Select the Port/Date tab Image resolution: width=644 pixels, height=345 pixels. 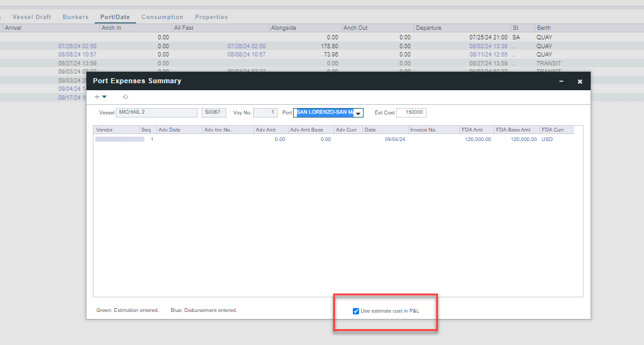pyautogui.click(x=115, y=17)
